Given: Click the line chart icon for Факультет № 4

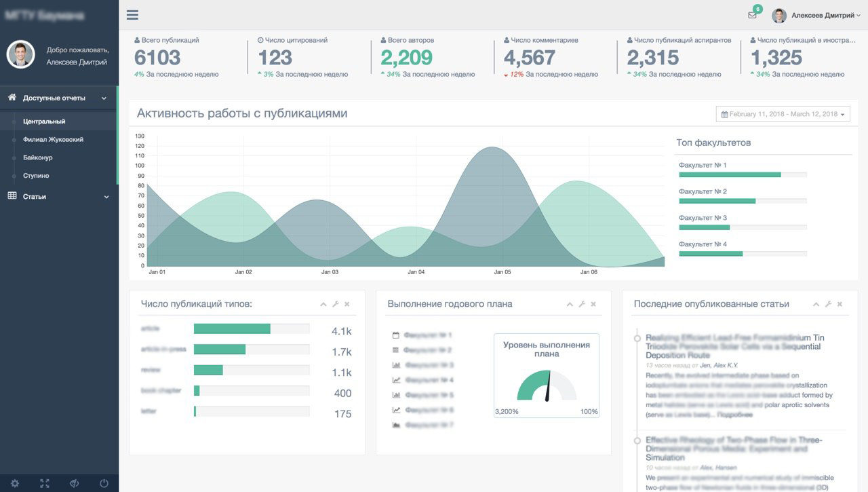Looking at the screenshot, I should tap(396, 380).
